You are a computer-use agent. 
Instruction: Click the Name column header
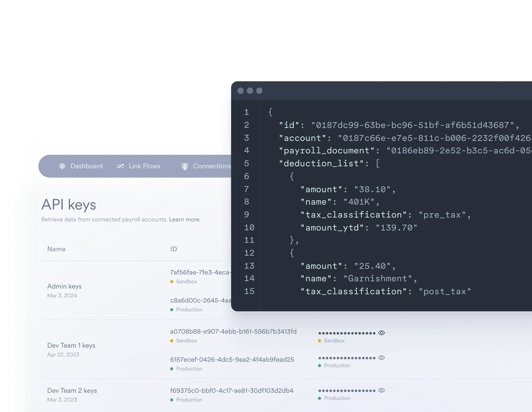[x=56, y=249]
